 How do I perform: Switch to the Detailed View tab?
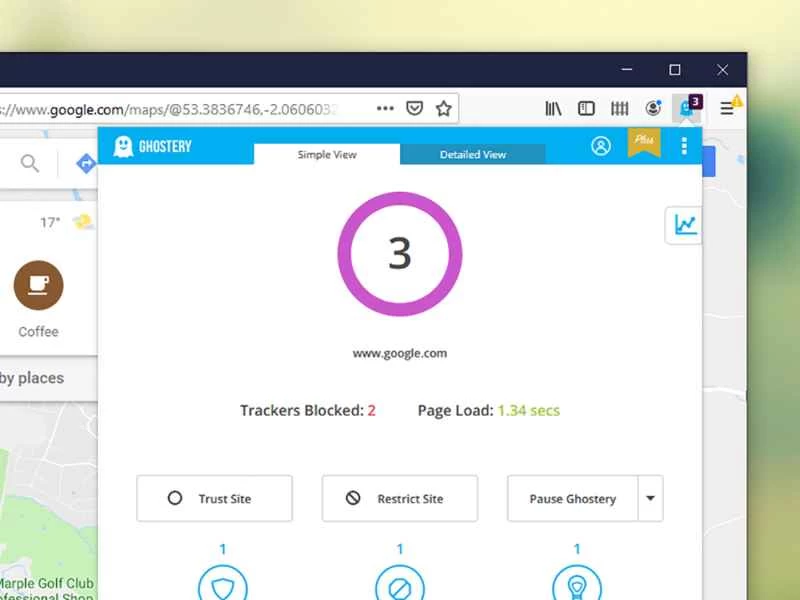tap(473, 154)
